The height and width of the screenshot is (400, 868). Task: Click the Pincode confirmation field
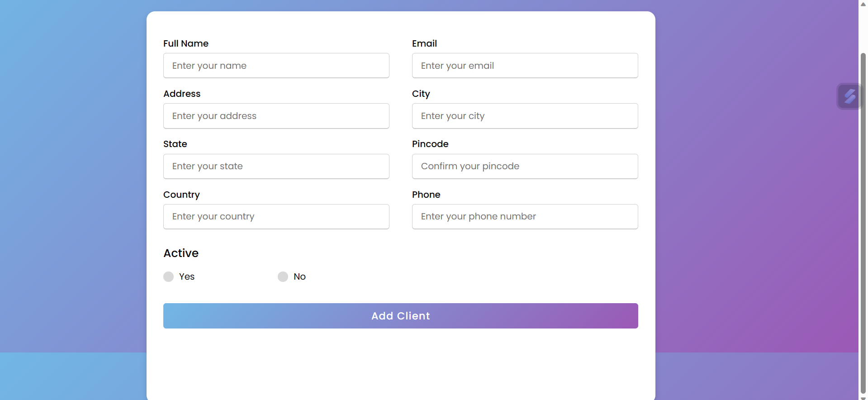click(x=525, y=166)
